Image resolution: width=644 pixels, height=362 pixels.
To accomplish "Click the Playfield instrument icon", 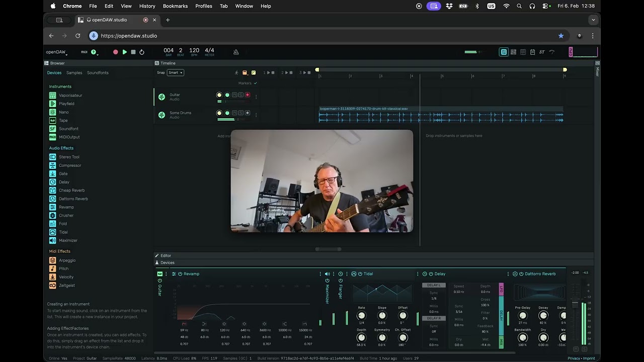I will pos(52,104).
